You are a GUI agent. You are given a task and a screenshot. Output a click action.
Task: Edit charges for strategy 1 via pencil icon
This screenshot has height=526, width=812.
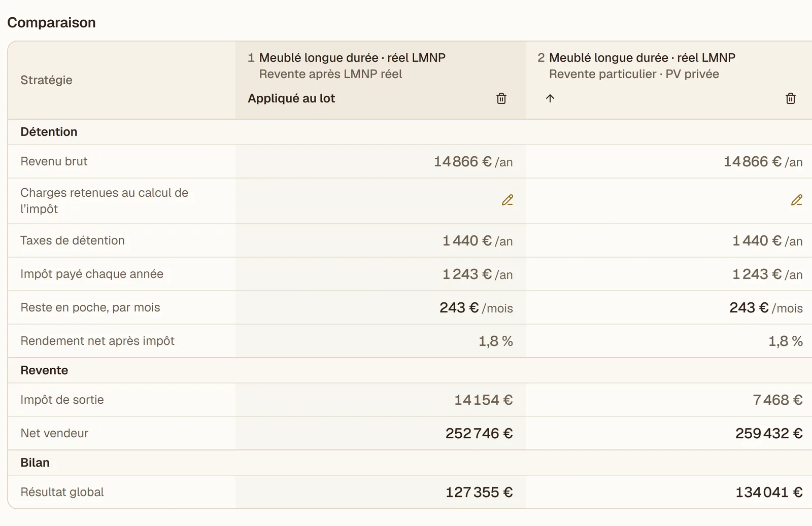(507, 200)
